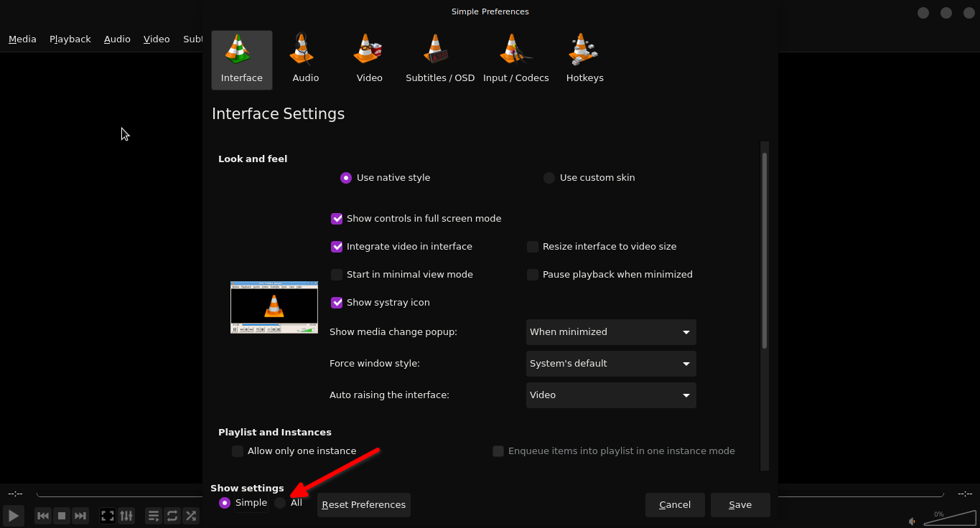Open Force window style dropdown
This screenshot has width=980, height=528.
click(610, 364)
